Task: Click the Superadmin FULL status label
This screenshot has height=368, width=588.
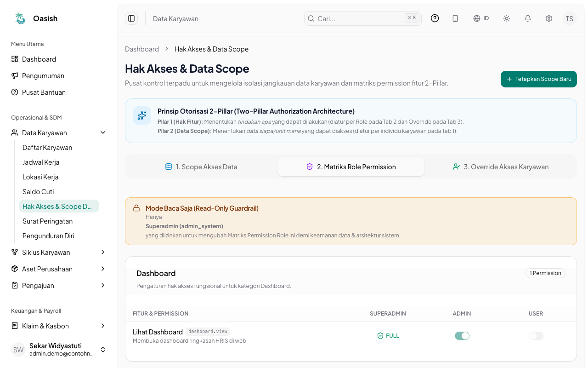Action: pos(388,336)
